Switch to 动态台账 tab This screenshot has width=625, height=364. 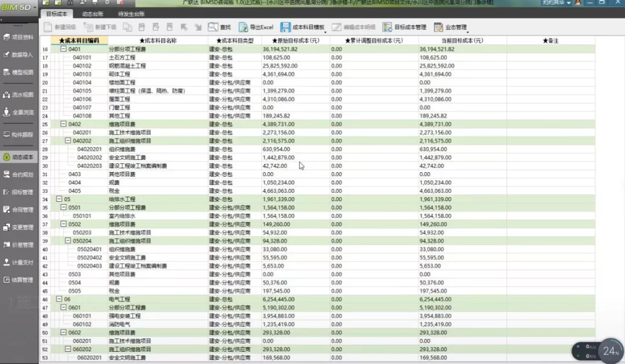(x=92, y=14)
